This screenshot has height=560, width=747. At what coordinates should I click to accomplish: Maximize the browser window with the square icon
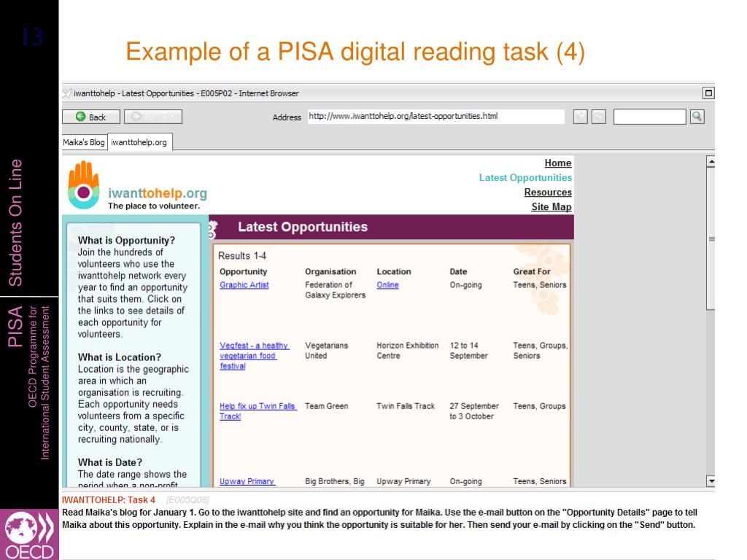coord(708,93)
